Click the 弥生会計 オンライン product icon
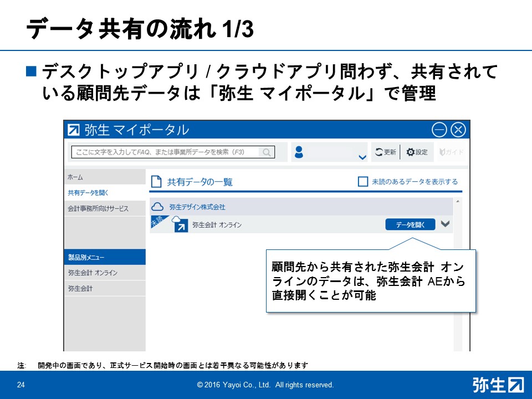Image resolution: width=532 pixels, height=399 pixels. [180, 224]
